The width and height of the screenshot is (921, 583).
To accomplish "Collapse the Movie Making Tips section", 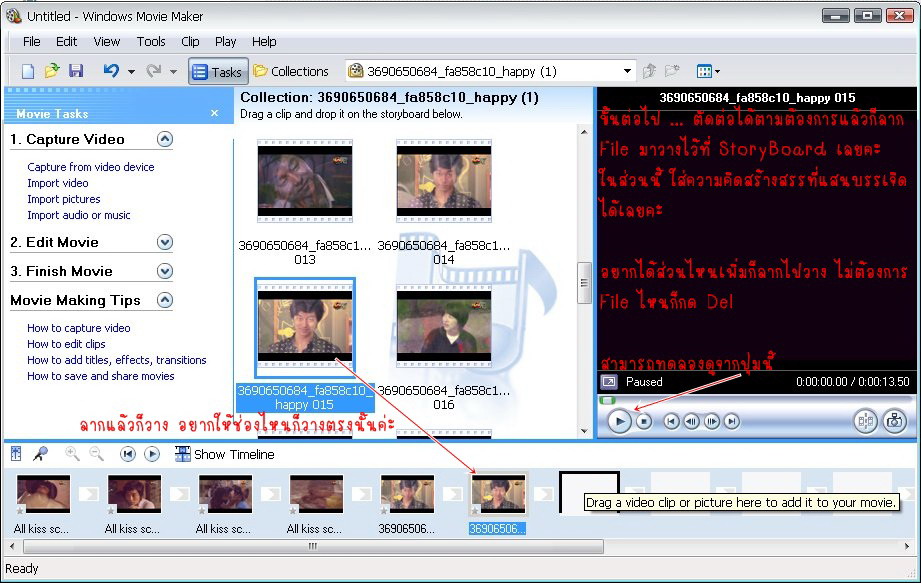I will (x=165, y=300).
